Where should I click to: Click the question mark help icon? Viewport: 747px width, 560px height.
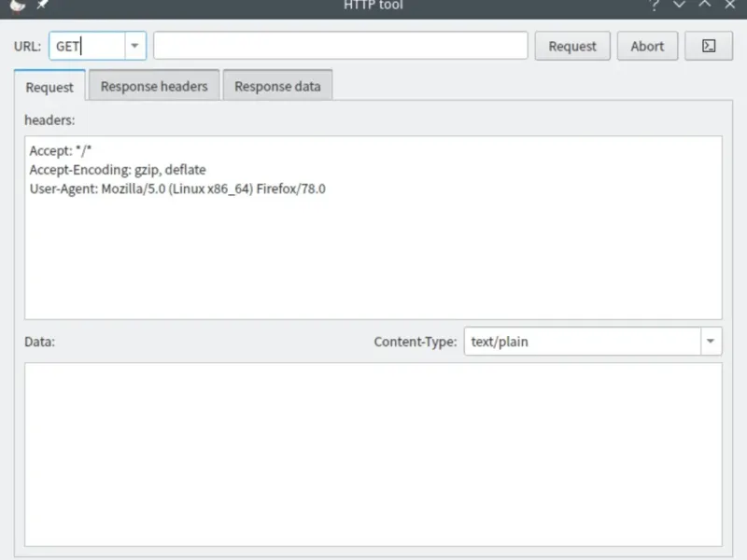[655, 5]
